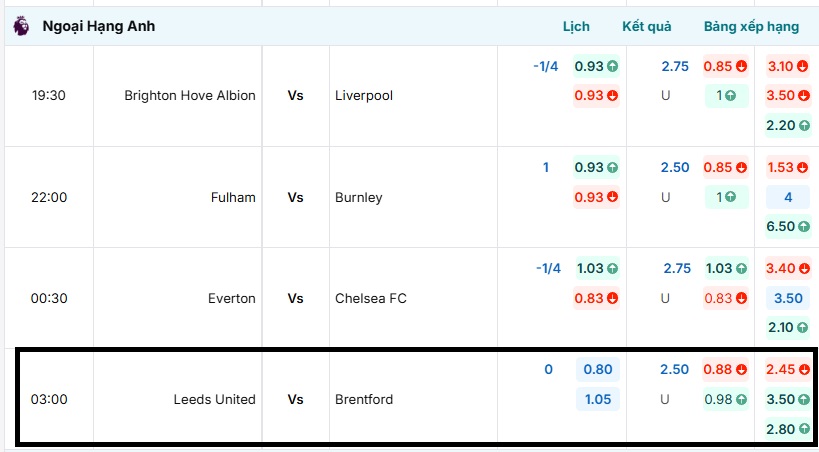Click the draw odds 4 in Fulham match
The width and height of the screenshot is (819, 452).
pyautogui.click(x=788, y=198)
